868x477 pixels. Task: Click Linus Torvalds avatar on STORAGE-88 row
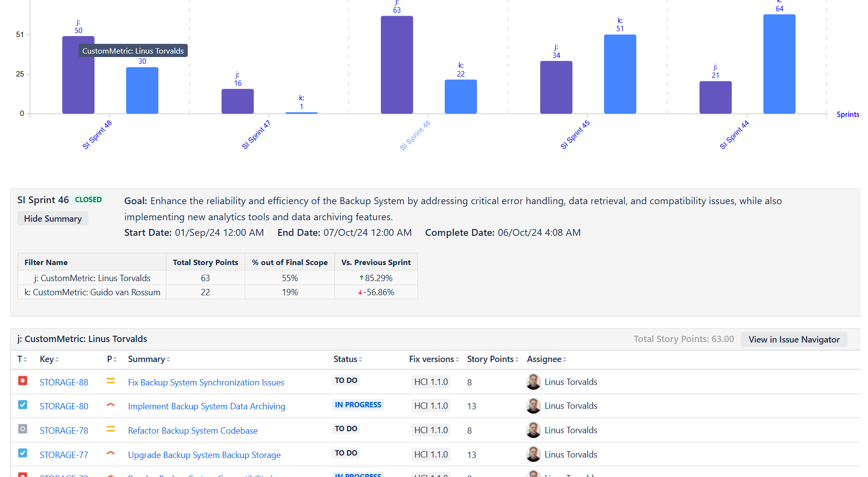(533, 382)
